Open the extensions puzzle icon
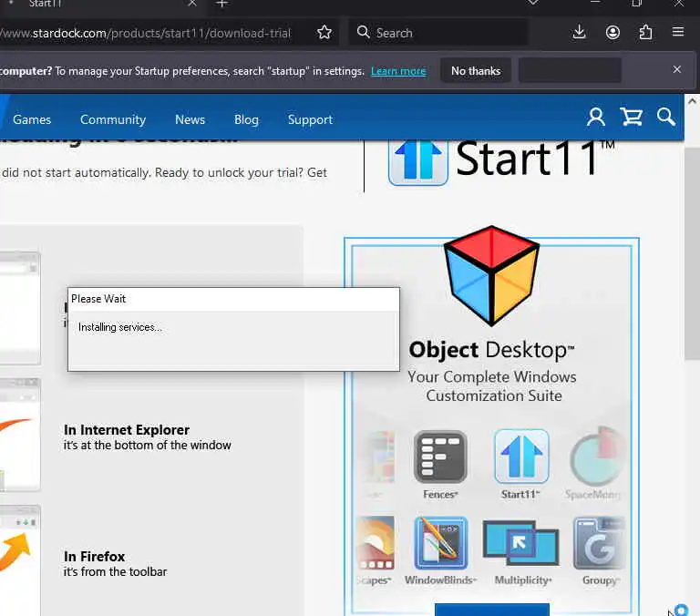 pyautogui.click(x=645, y=32)
